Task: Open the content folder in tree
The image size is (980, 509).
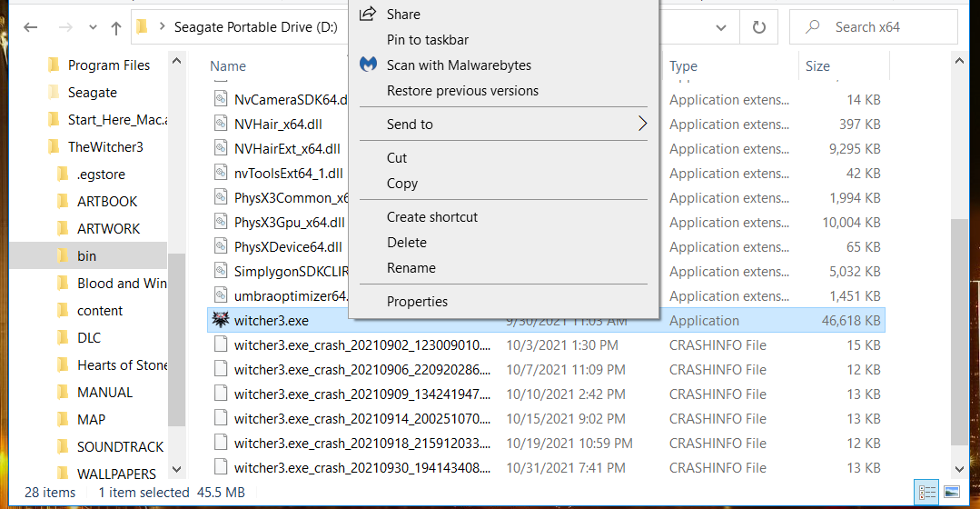Action: (x=99, y=311)
